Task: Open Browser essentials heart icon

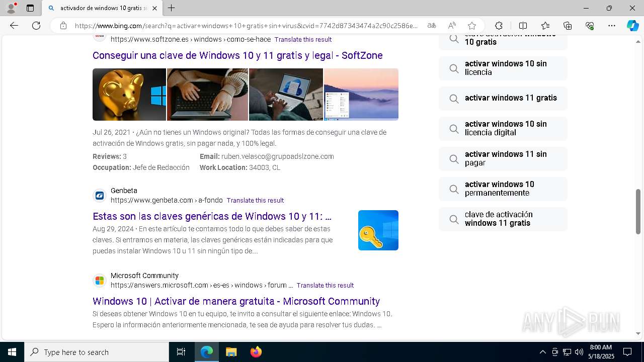Action: tap(590, 26)
